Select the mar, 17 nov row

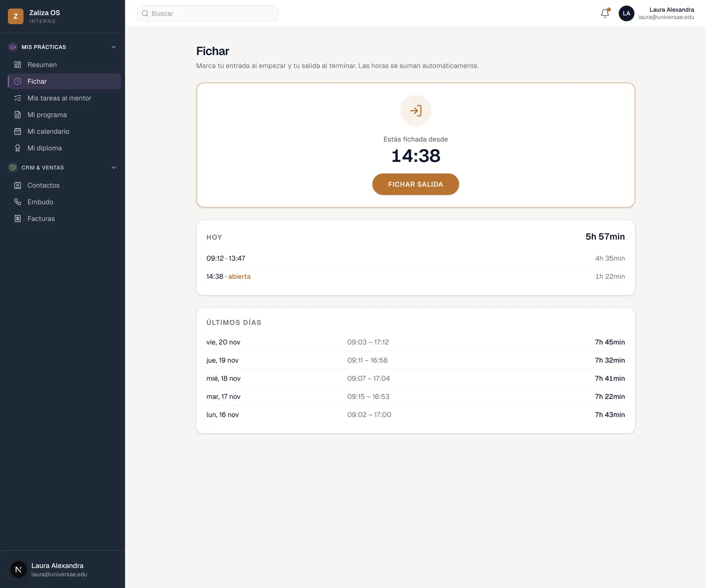(x=416, y=397)
